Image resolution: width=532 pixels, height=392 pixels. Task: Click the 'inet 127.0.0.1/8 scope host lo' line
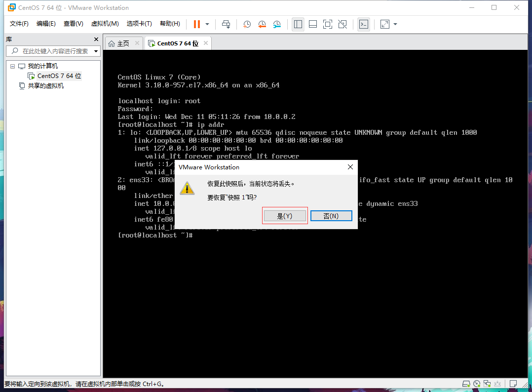193,148
